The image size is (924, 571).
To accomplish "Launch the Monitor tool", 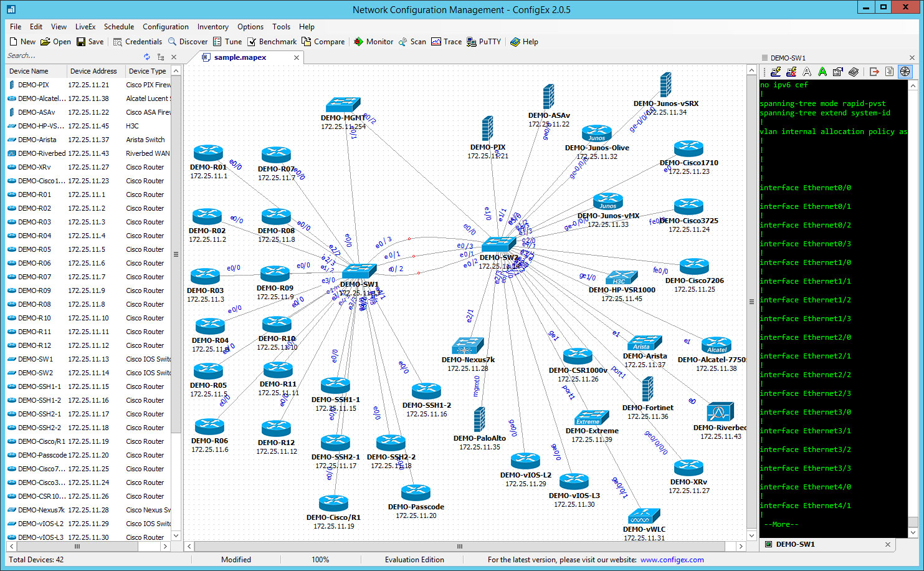I will pos(373,42).
